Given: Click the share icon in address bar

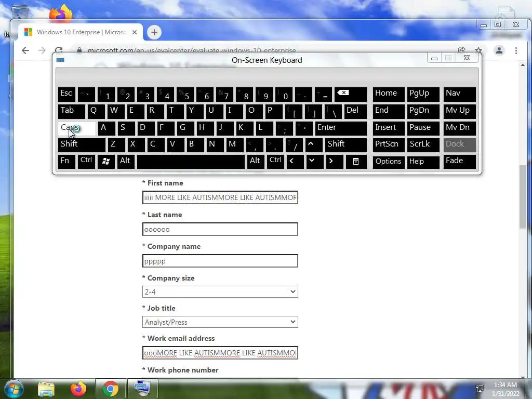Looking at the screenshot, I should tap(461, 50).
